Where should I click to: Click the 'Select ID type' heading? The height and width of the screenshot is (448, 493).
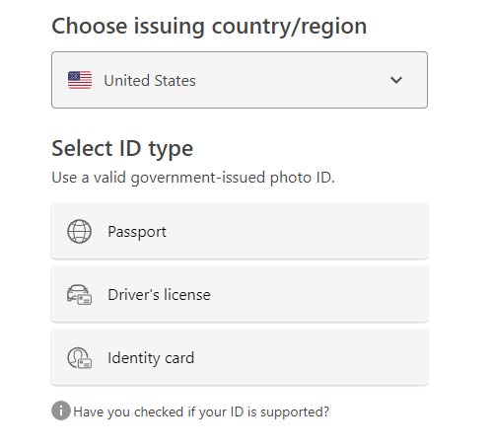click(122, 149)
